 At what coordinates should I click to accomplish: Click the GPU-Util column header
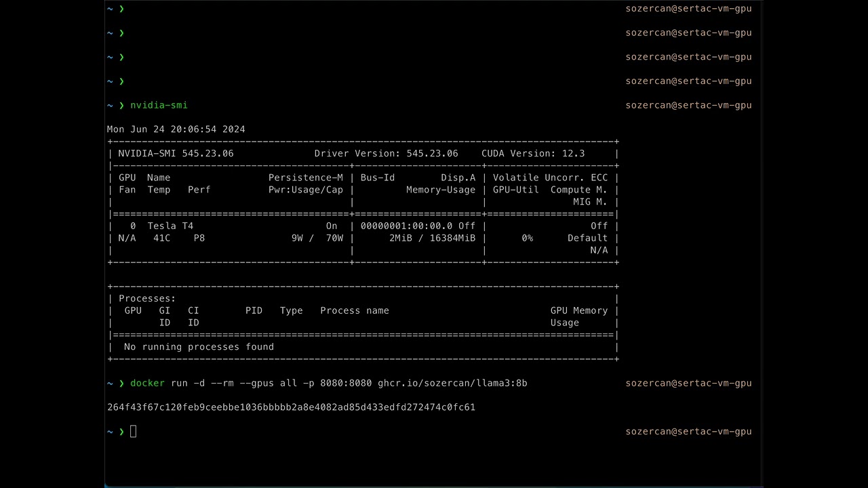(x=516, y=190)
